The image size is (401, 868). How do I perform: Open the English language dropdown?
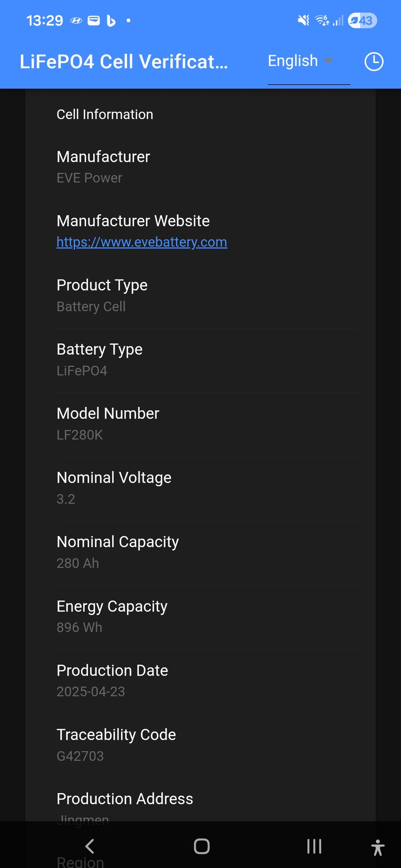pos(300,61)
